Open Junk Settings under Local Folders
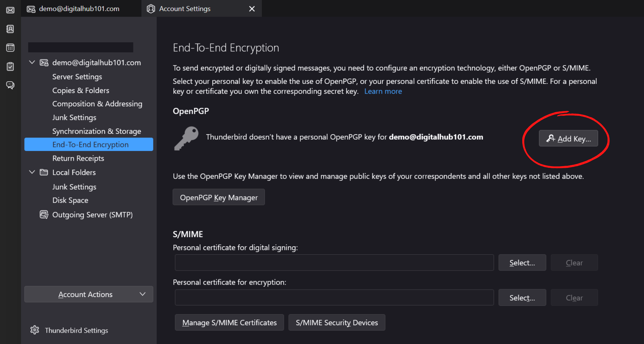644x344 pixels. [x=74, y=187]
